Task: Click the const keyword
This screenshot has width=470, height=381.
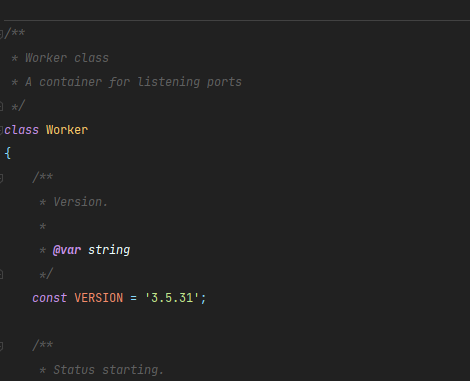Action: (x=50, y=298)
